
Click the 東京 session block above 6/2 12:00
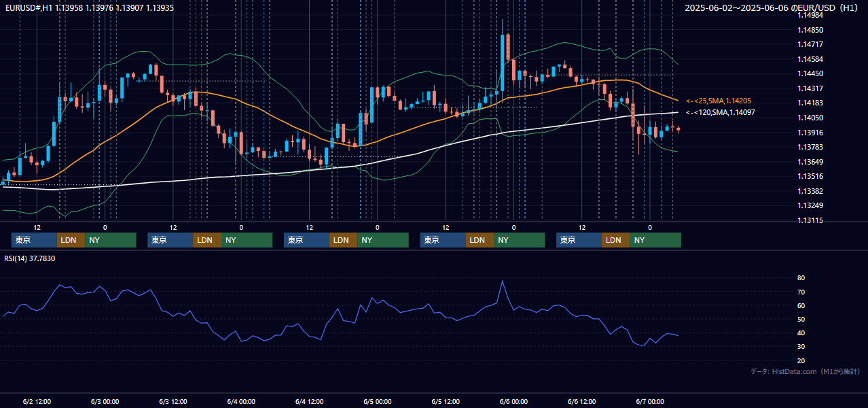coord(34,240)
